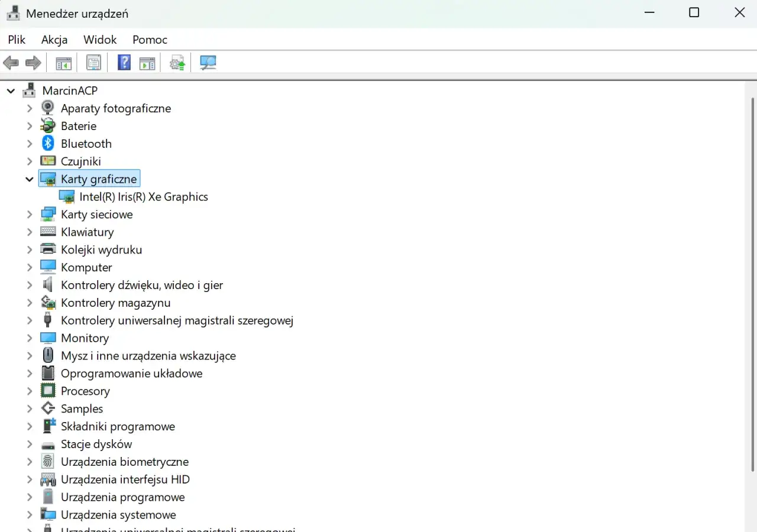
Task: Click the vertical scrollbar of device list
Action: pyautogui.click(x=752, y=284)
